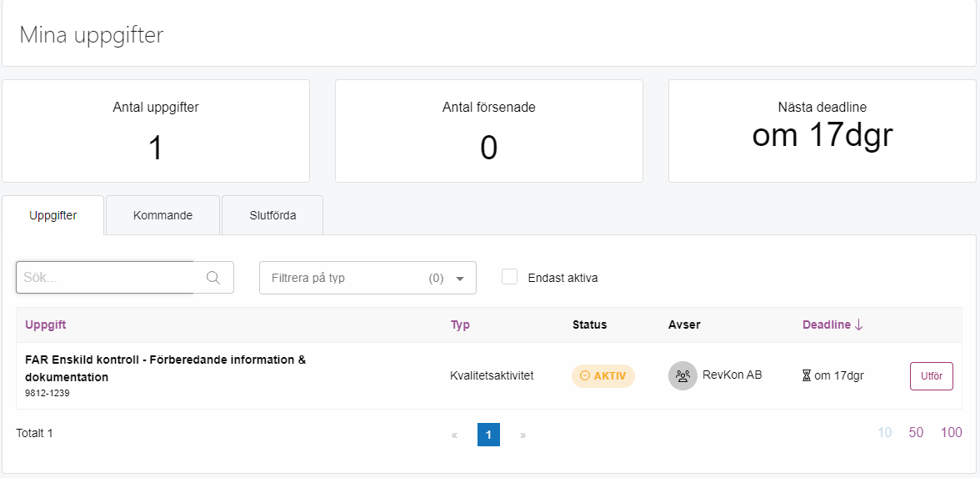
Task: Open the Slutförda tab
Action: [272, 215]
